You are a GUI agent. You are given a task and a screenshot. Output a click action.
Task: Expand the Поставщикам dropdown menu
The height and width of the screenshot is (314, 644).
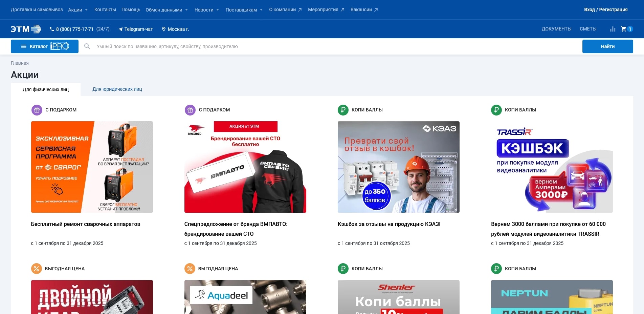click(244, 10)
